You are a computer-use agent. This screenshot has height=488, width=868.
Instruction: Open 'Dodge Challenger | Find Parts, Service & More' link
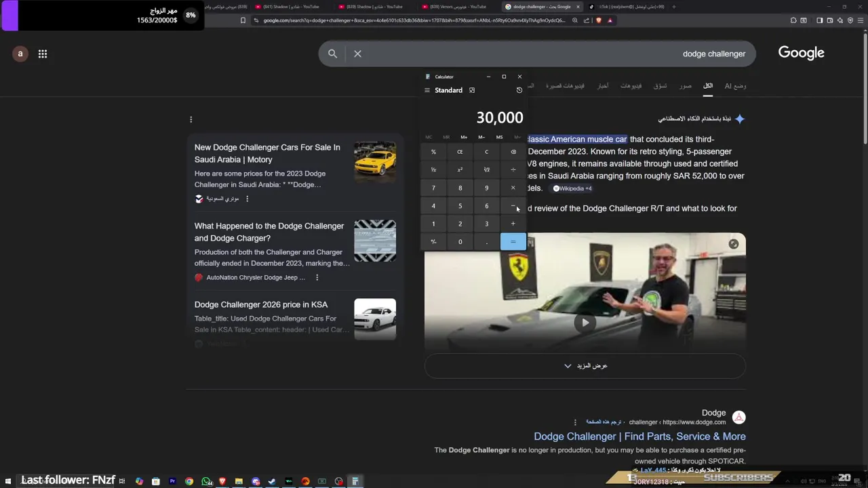(x=639, y=436)
